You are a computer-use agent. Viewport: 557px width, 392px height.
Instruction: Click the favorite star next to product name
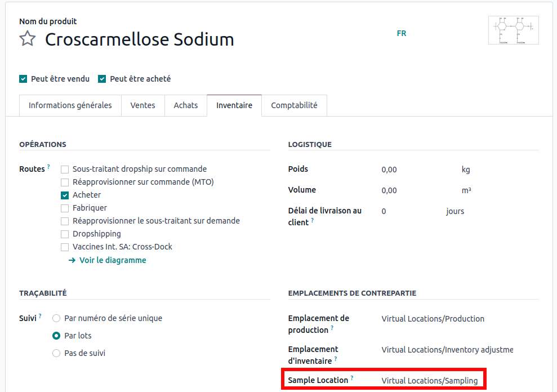point(28,39)
